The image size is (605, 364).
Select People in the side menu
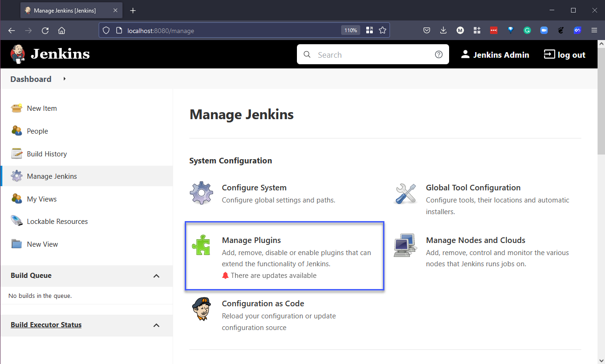pos(37,131)
